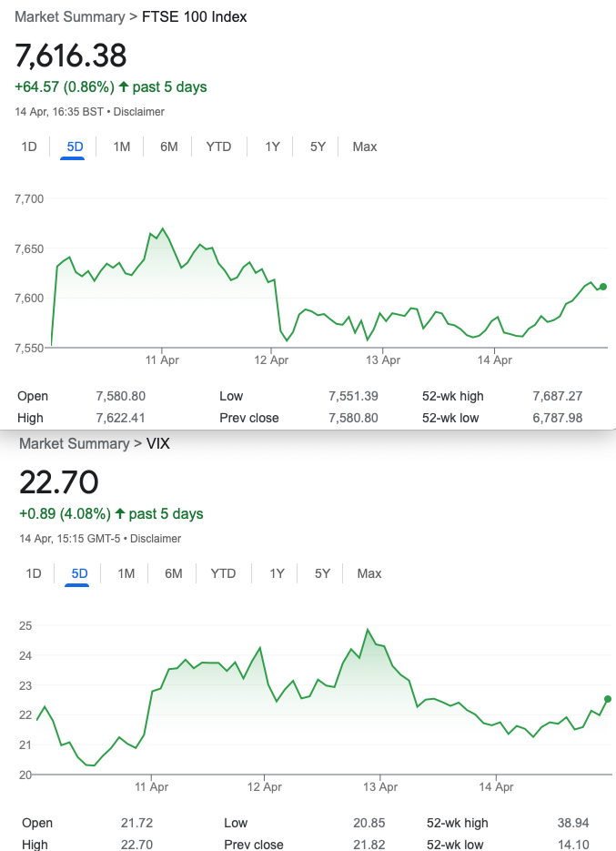The width and height of the screenshot is (616, 851).
Task: Show VIX Max range
Action: tap(369, 573)
